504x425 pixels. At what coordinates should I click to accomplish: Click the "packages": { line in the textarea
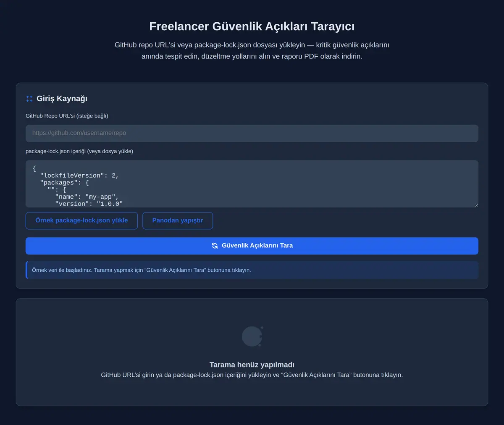(x=64, y=183)
